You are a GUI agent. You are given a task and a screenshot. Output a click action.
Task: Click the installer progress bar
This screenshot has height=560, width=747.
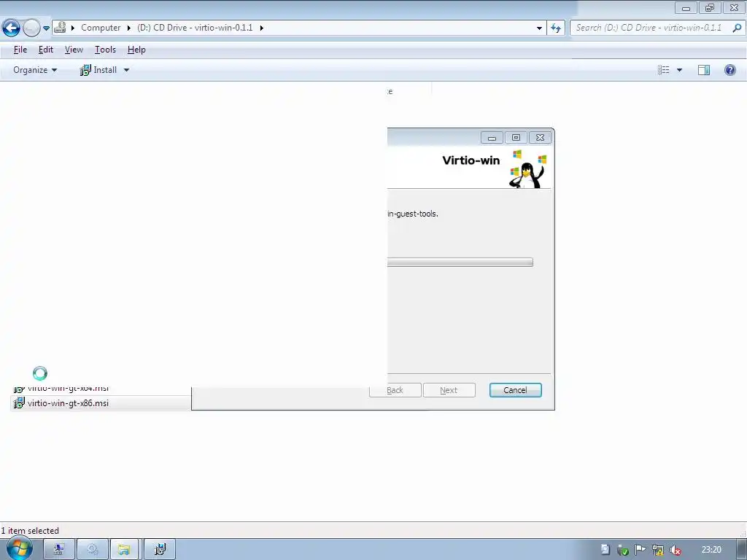(x=460, y=262)
